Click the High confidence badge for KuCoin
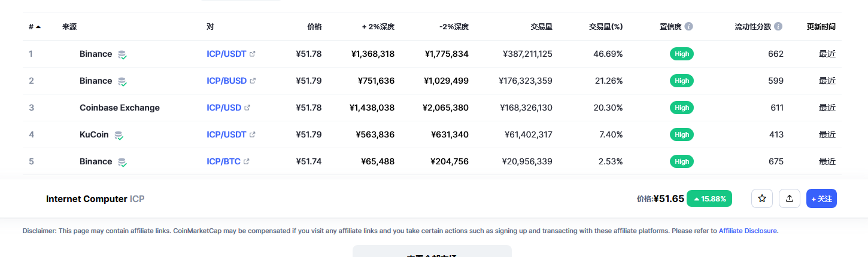Image resolution: width=868 pixels, height=257 pixels. tap(682, 134)
